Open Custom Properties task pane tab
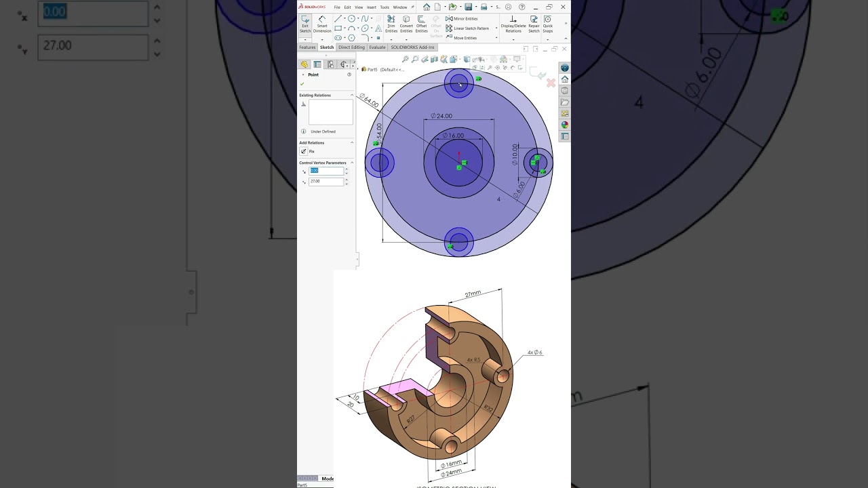 (564, 136)
